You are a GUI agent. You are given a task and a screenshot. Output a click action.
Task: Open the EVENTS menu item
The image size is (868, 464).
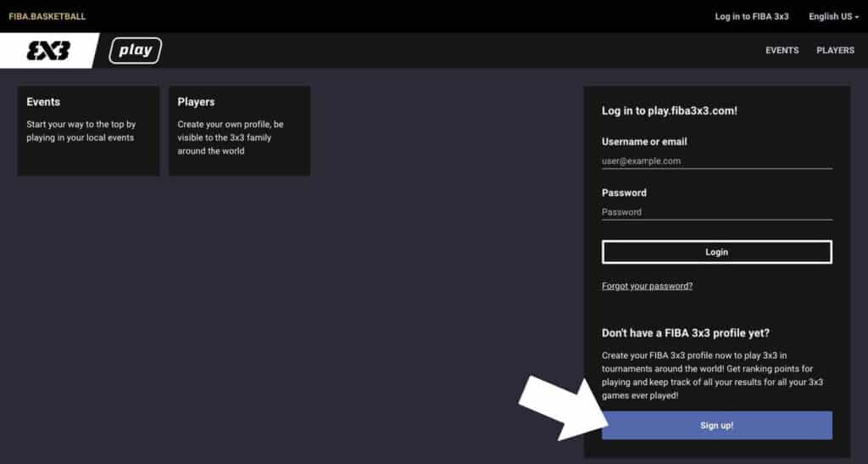[782, 50]
